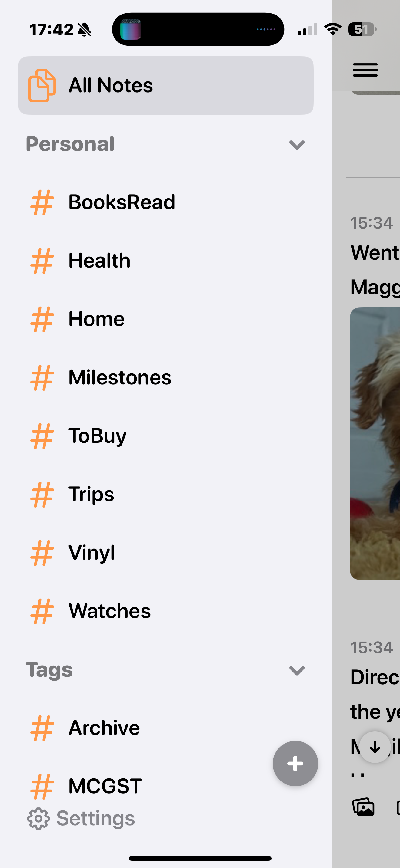Select the ToBuy tag
The image size is (400, 868).
(97, 436)
